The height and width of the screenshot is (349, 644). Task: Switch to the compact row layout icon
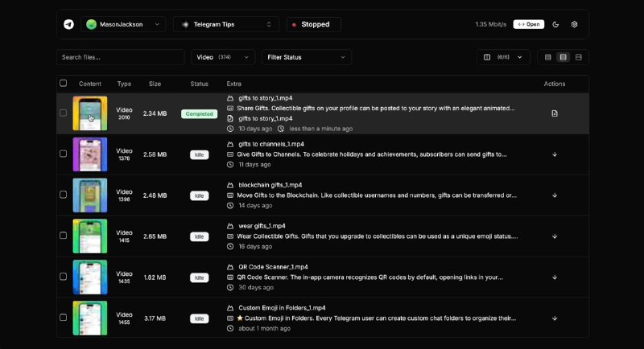548,57
